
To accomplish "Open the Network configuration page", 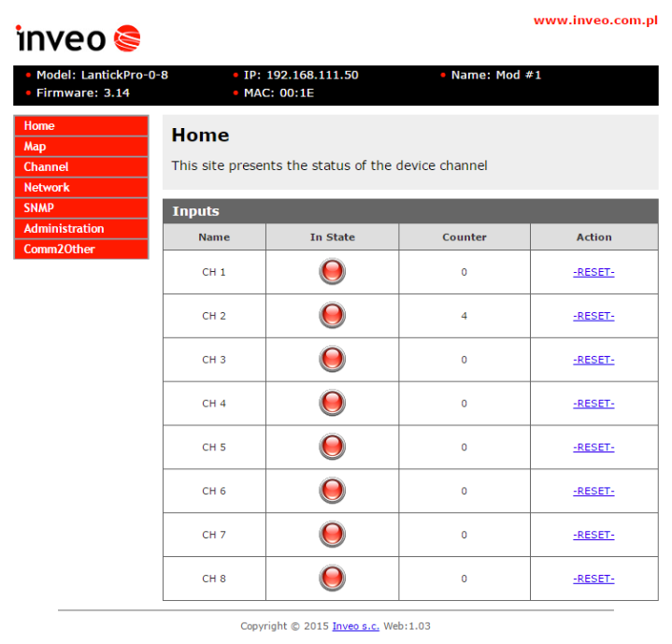I will point(81,188).
